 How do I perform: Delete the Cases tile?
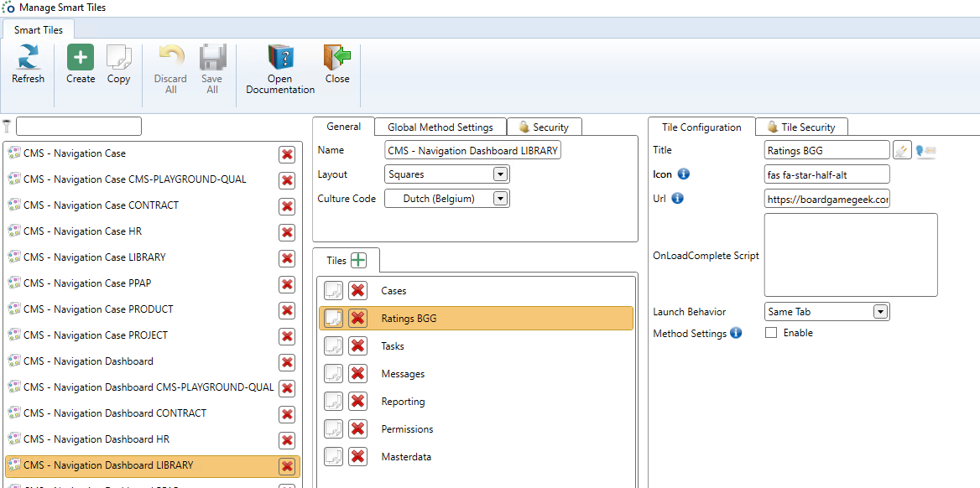click(357, 291)
